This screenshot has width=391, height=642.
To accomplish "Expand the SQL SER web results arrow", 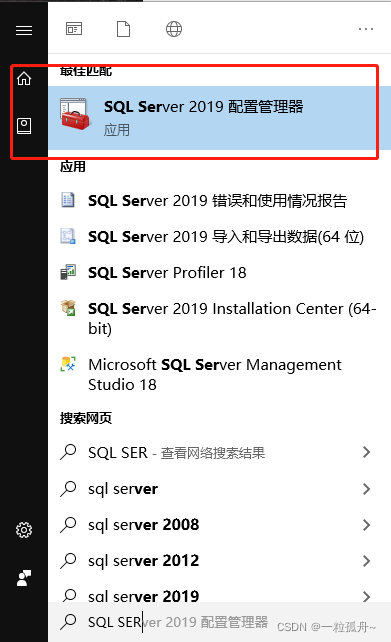I will (366, 452).
